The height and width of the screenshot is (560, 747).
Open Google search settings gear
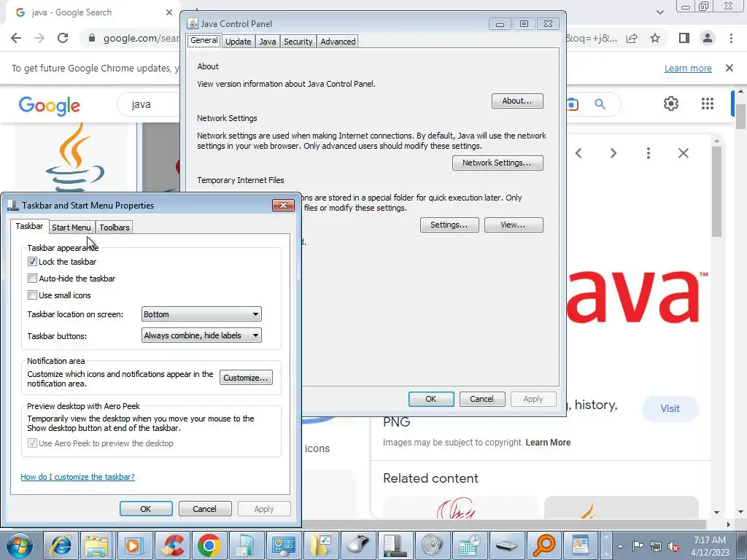(671, 104)
